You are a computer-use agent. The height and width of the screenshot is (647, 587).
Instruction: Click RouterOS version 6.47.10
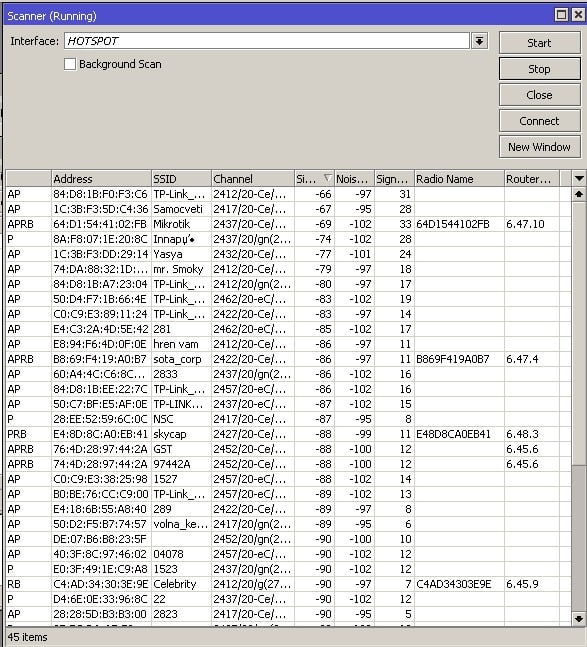pos(525,224)
